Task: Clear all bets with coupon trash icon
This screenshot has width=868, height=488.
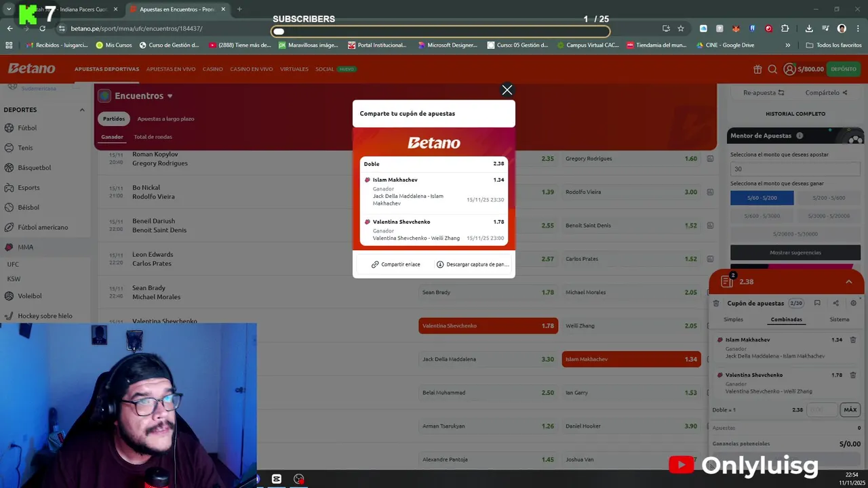Action: (x=715, y=304)
